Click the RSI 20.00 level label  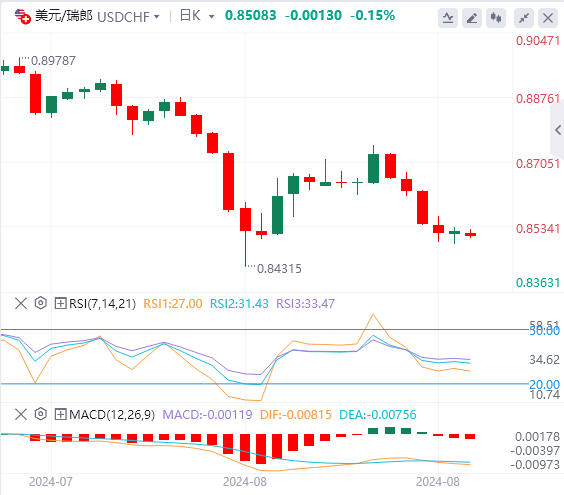544,385
